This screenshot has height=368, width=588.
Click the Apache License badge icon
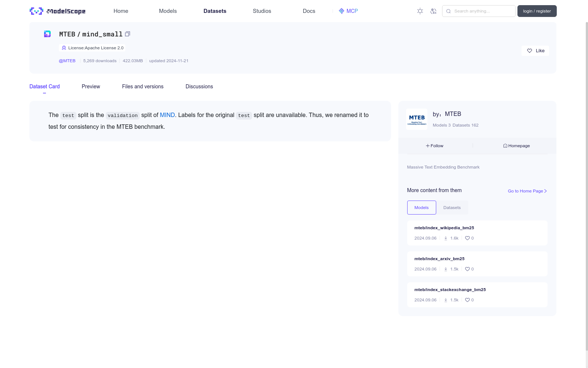pos(64,48)
